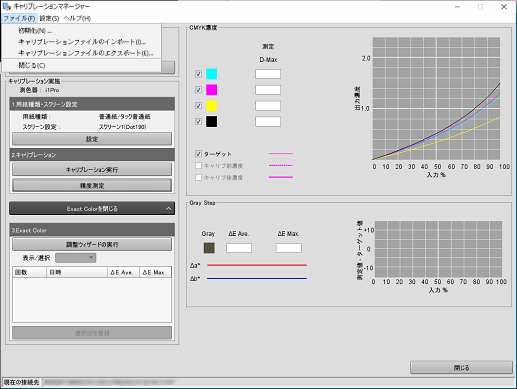Click the 閉じる button at bottom right
Viewport: 517px width, 389px height.
coord(461,367)
